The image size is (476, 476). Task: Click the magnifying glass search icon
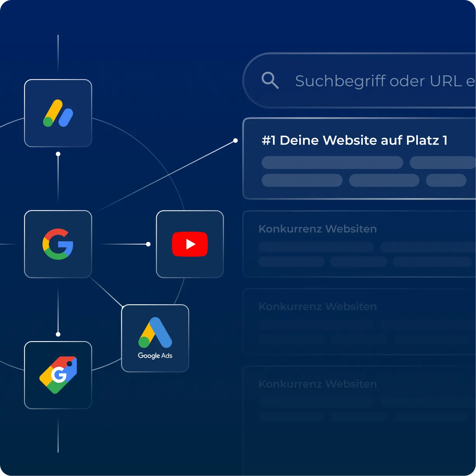270,80
